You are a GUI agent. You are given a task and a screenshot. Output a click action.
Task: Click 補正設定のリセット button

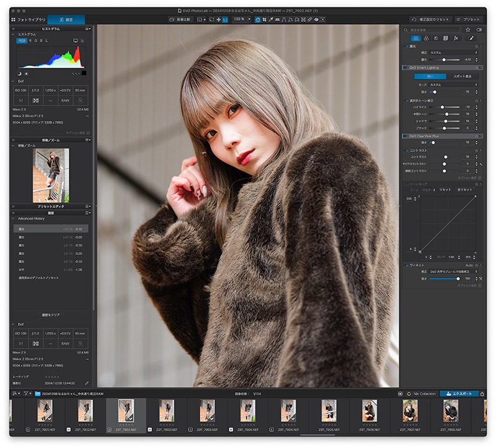pyautogui.click(x=430, y=19)
